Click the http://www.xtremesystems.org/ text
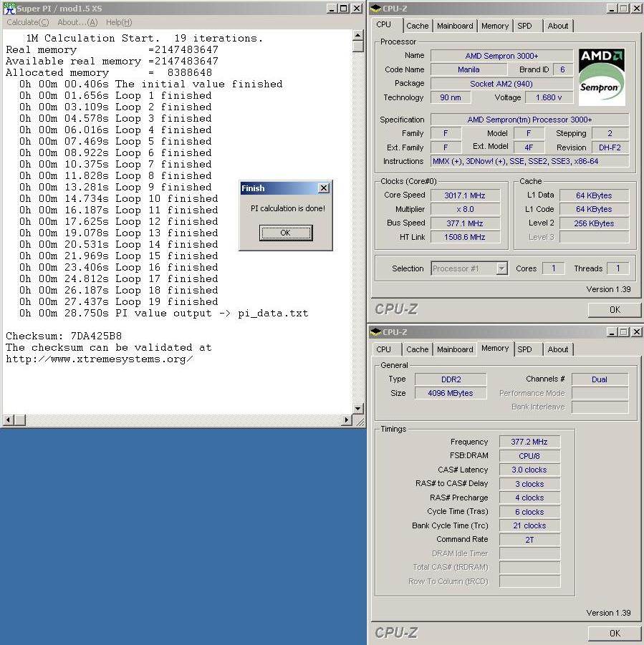 (99, 359)
